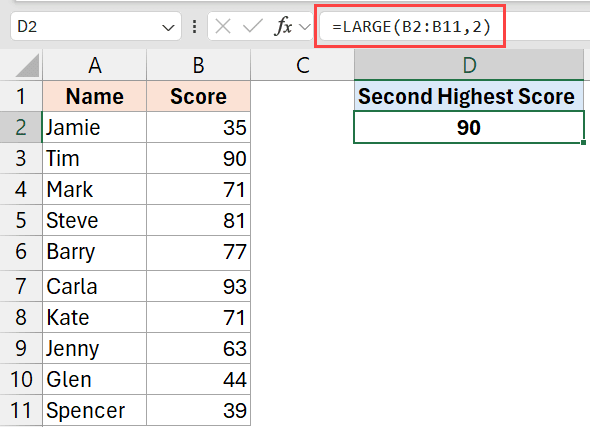Select Barry's score 77
The image size is (590, 427).
(198, 253)
